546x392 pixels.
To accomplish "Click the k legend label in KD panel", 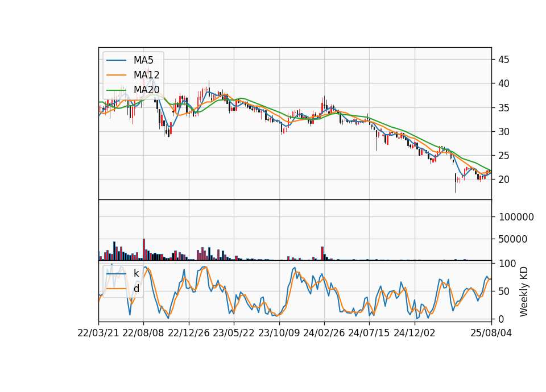I will (x=136, y=273).
